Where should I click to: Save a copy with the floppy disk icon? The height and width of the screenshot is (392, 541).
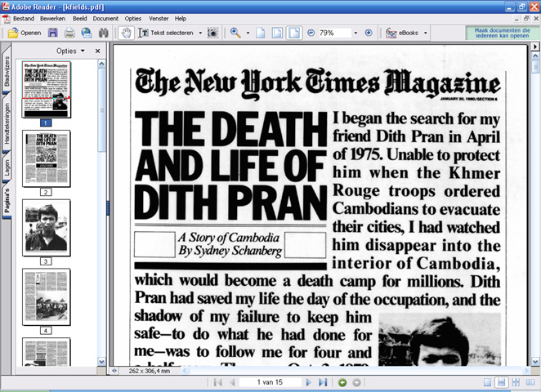53,33
